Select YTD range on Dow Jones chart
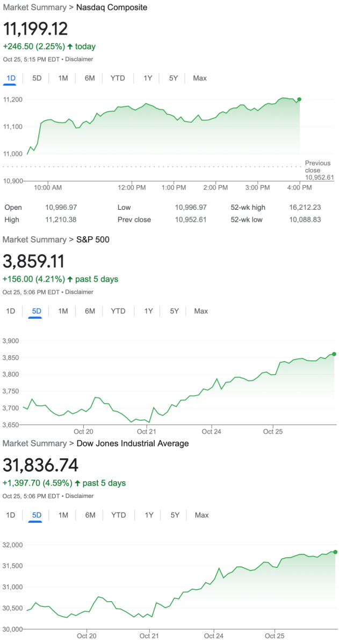Viewport: 339px width, 644px height. pos(118,515)
